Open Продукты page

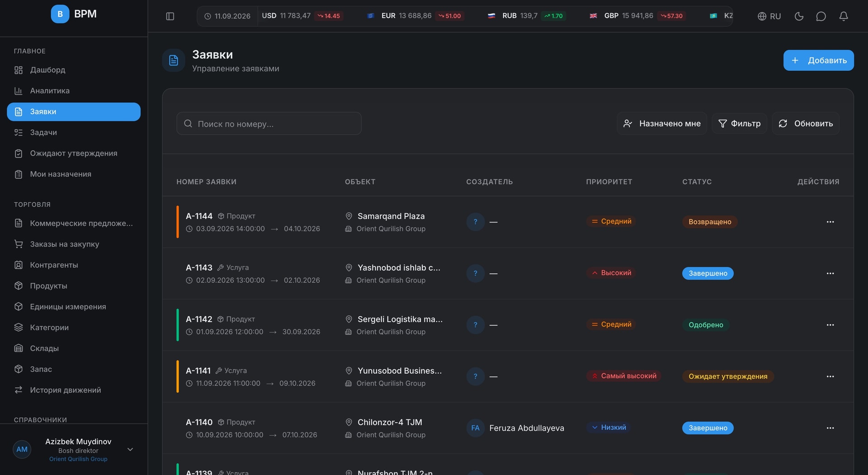tap(74, 286)
